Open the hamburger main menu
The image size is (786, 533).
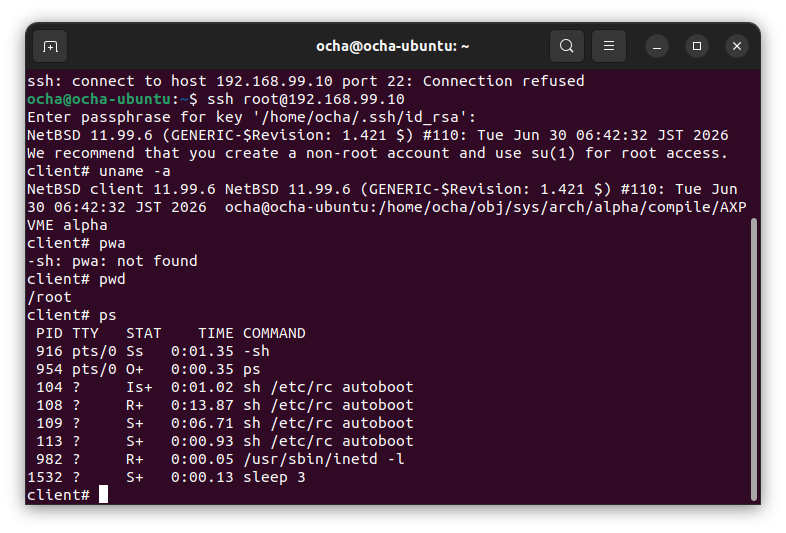[609, 46]
